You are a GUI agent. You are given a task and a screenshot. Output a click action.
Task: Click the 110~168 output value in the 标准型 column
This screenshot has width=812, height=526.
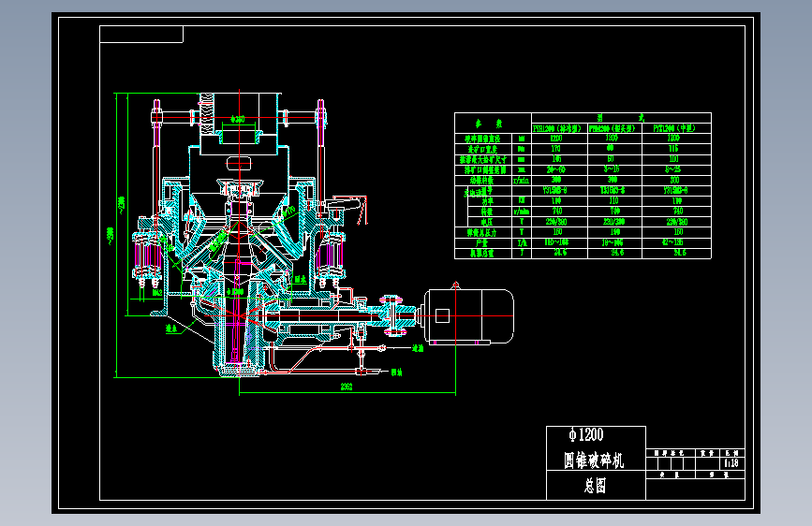point(556,242)
